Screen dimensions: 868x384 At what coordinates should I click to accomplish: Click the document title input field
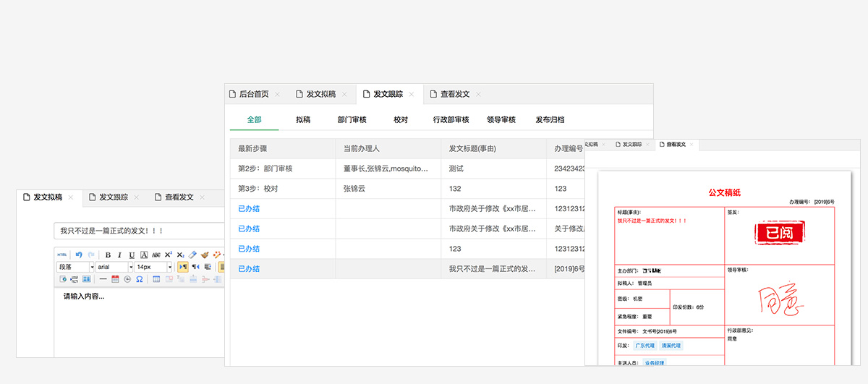[x=140, y=231]
